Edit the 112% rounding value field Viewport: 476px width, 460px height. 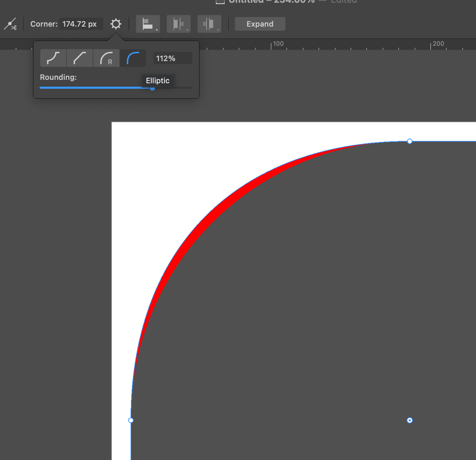click(173, 58)
